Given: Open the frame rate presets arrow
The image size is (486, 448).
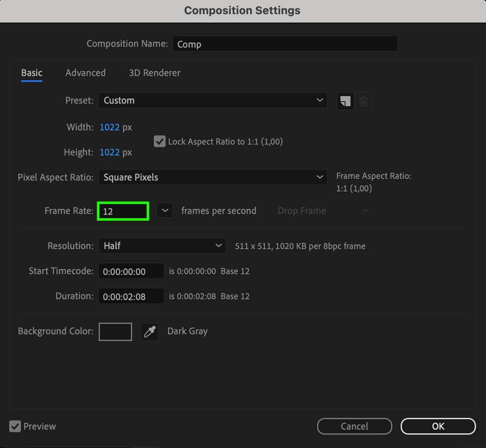Looking at the screenshot, I should (x=165, y=211).
